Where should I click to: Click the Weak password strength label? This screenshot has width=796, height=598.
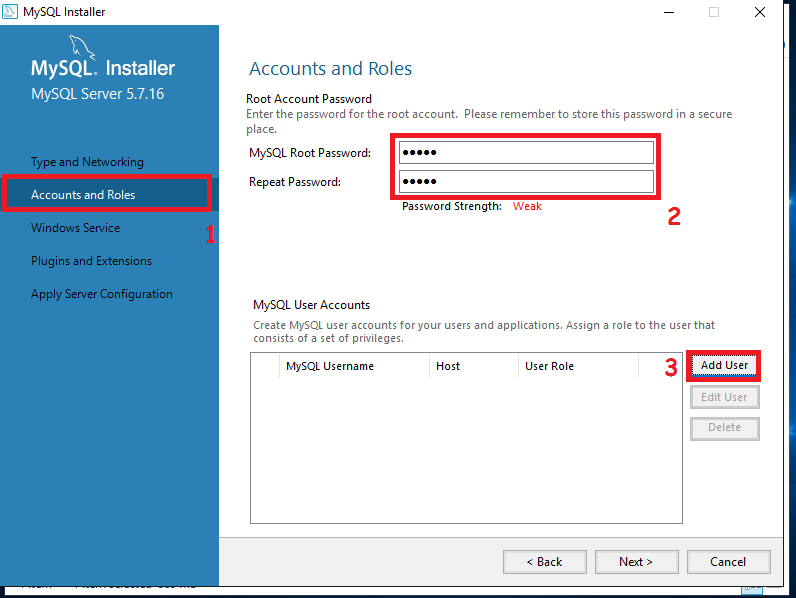coord(527,206)
